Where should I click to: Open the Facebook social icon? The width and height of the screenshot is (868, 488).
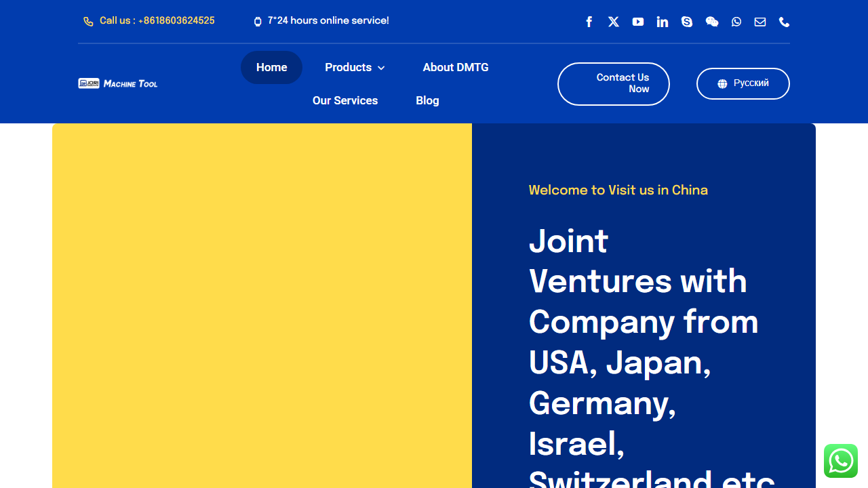pos(589,22)
